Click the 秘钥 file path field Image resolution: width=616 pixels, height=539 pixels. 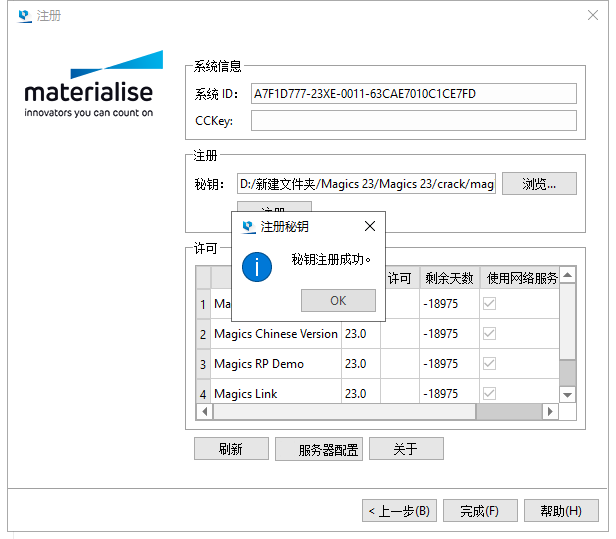point(366,183)
